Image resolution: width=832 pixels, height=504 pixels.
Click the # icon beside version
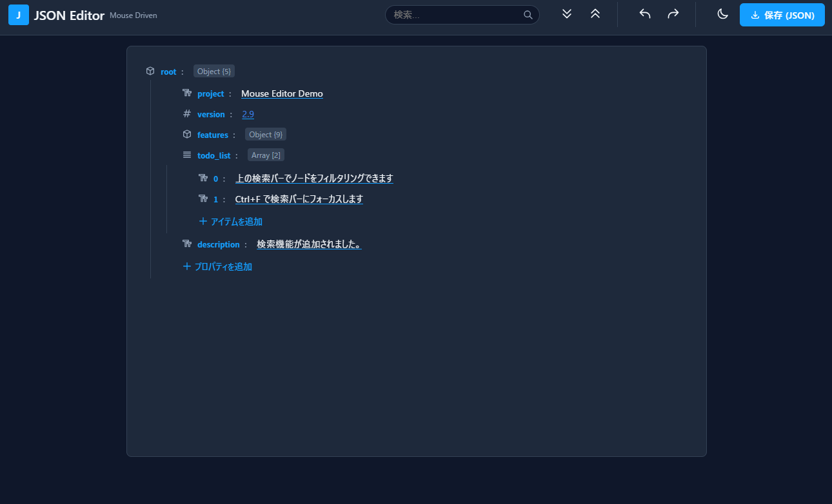click(x=186, y=113)
